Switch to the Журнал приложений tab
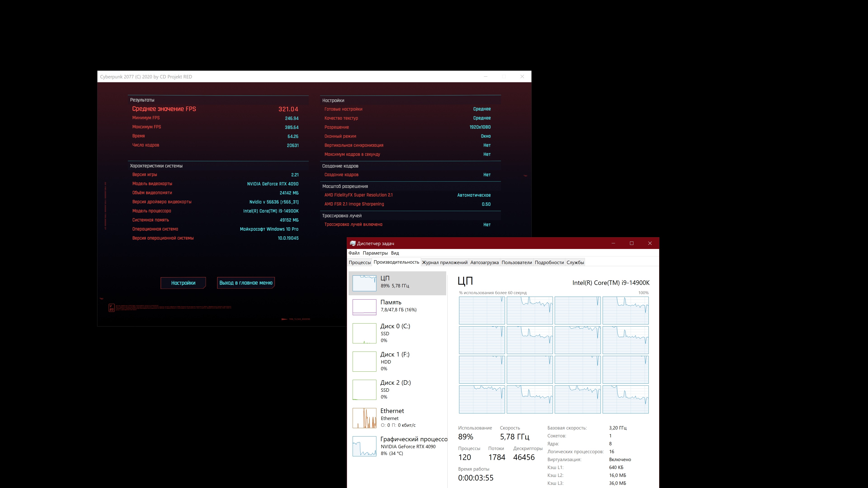 coord(444,262)
